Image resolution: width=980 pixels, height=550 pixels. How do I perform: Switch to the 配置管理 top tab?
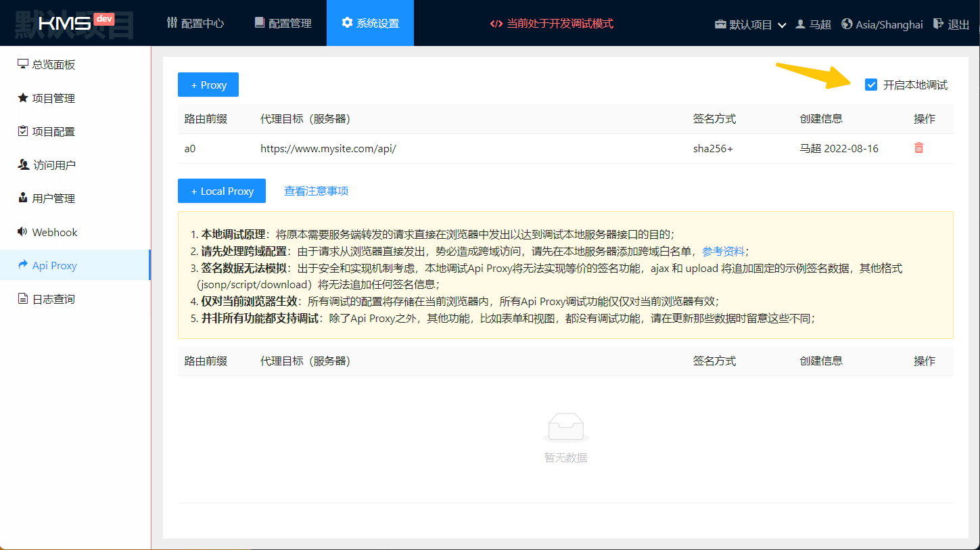point(283,24)
